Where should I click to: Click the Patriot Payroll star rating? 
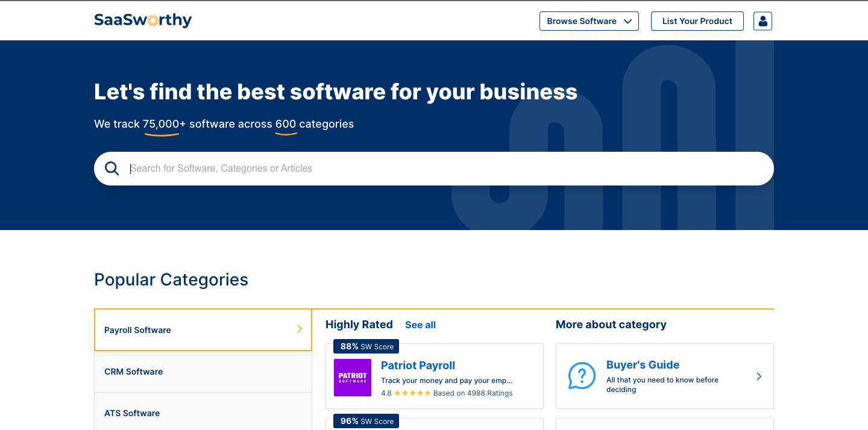click(x=412, y=393)
